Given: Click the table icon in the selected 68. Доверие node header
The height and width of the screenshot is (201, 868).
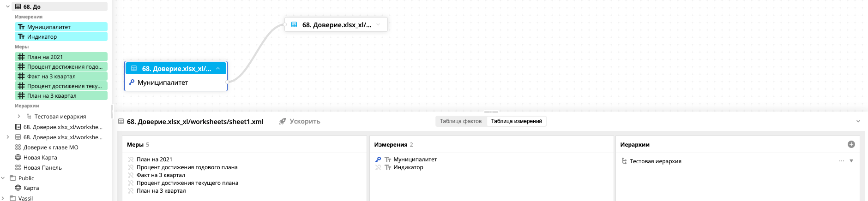Looking at the screenshot, I should click(134, 68).
